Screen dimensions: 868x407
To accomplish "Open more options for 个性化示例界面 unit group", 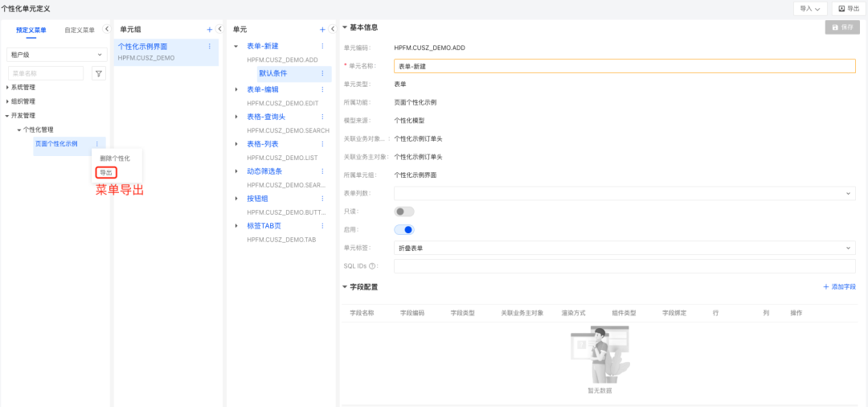I will 210,47.
